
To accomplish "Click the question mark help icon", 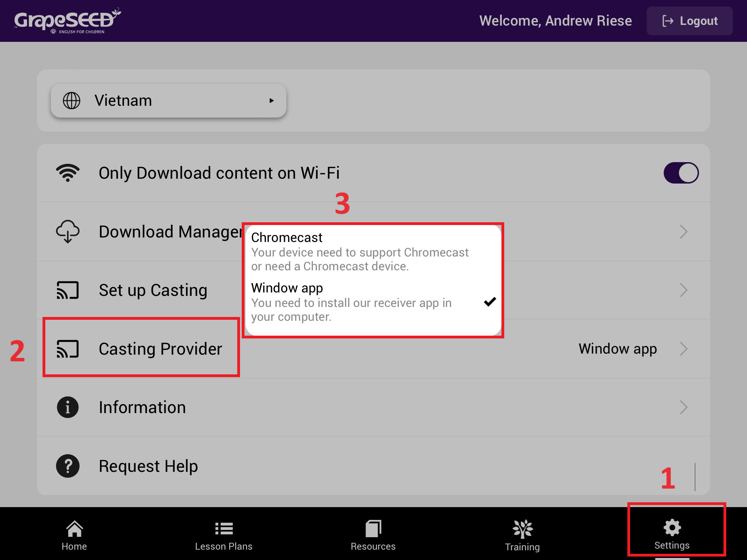I will (68, 466).
